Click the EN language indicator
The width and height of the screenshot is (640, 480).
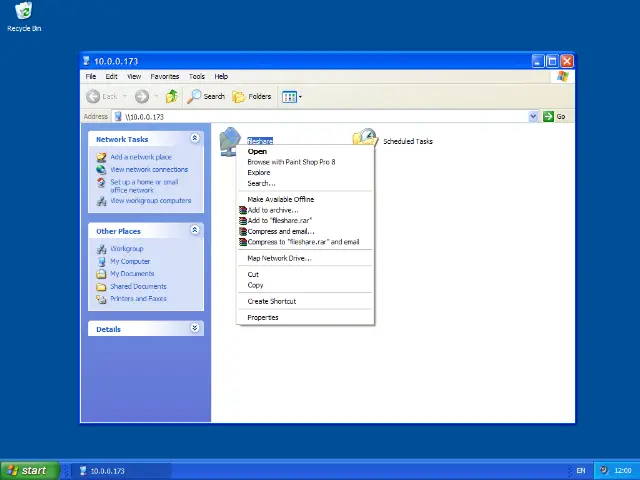coord(581,471)
